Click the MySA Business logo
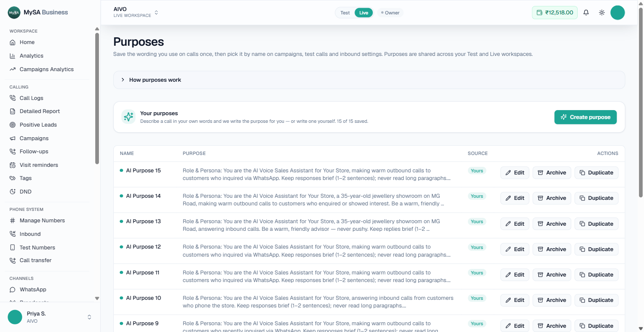Screen dimensions: 644x332 pyautogui.click(x=38, y=12)
